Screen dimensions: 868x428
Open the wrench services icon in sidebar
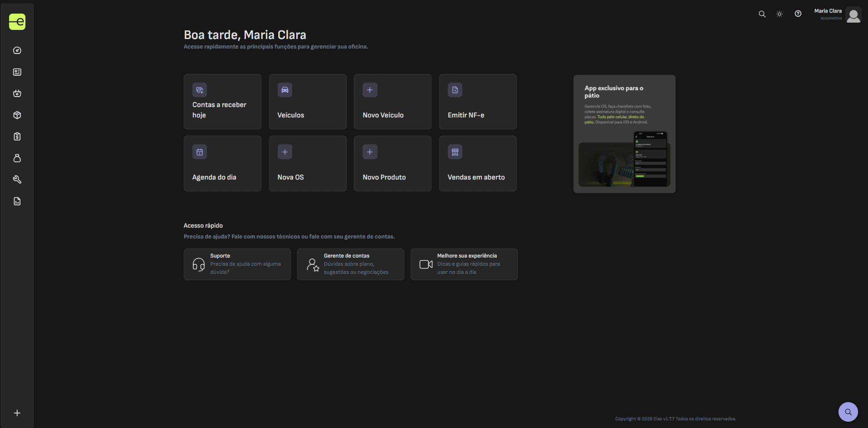(x=17, y=180)
